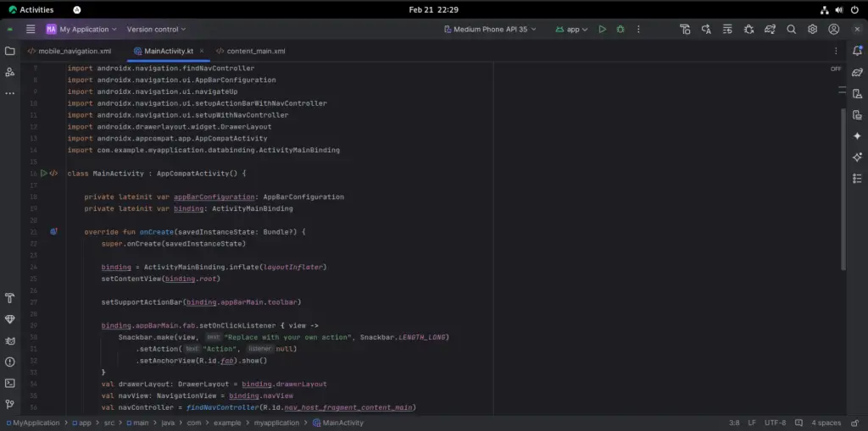Open the gem-shaped tool window icon
Screen dimensions: 868x431
10,319
